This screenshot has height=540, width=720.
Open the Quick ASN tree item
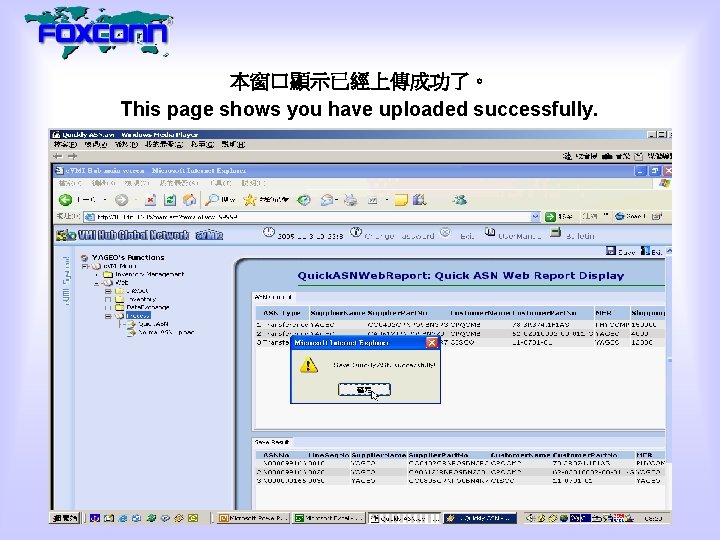[153, 324]
